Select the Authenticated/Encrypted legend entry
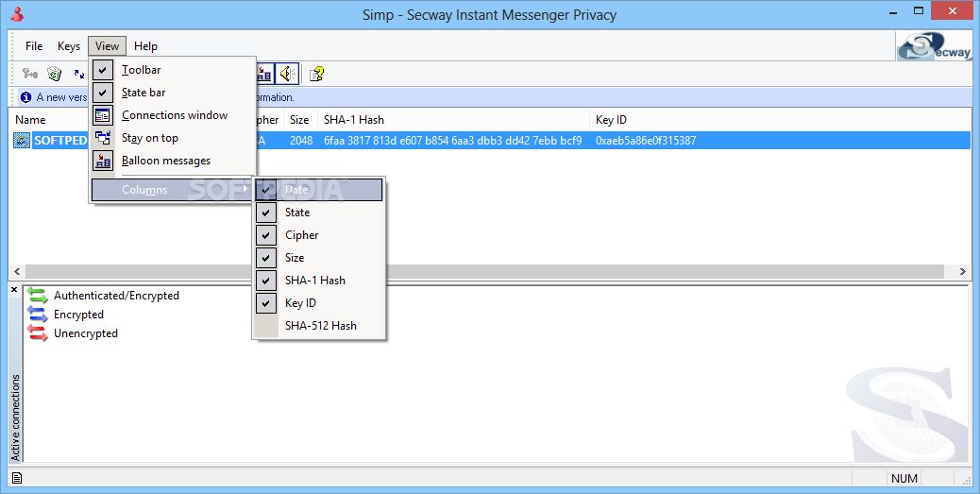 (x=116, y=295)
